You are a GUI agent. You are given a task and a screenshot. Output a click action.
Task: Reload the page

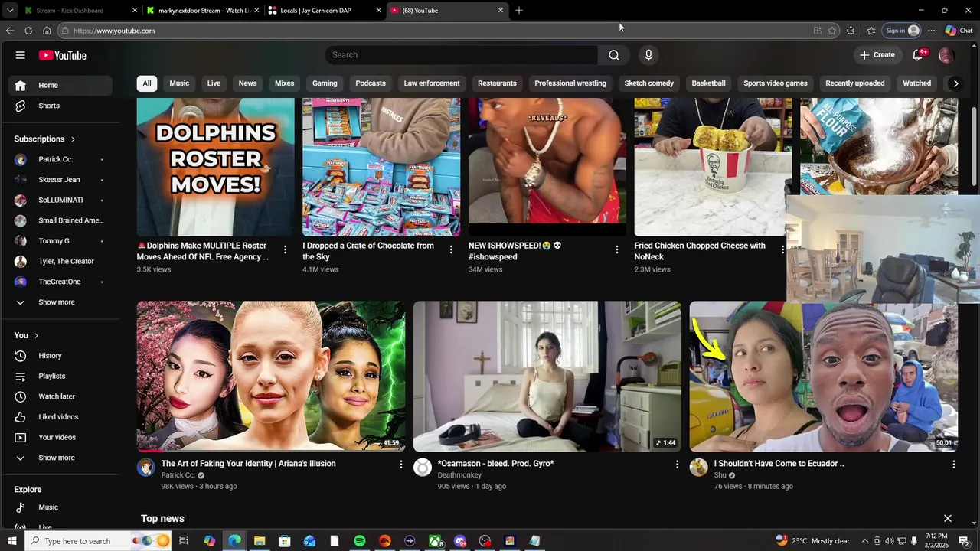coord(28,31)
